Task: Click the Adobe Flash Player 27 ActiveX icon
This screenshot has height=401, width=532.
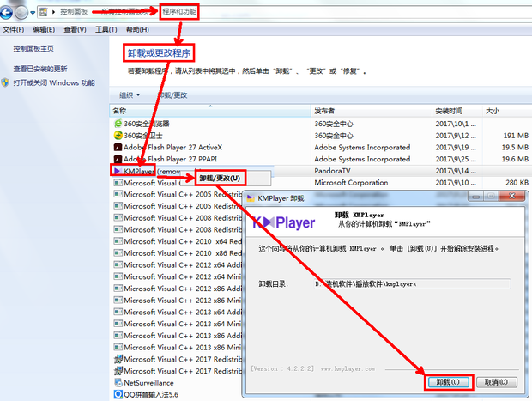Action: point(118,147)
